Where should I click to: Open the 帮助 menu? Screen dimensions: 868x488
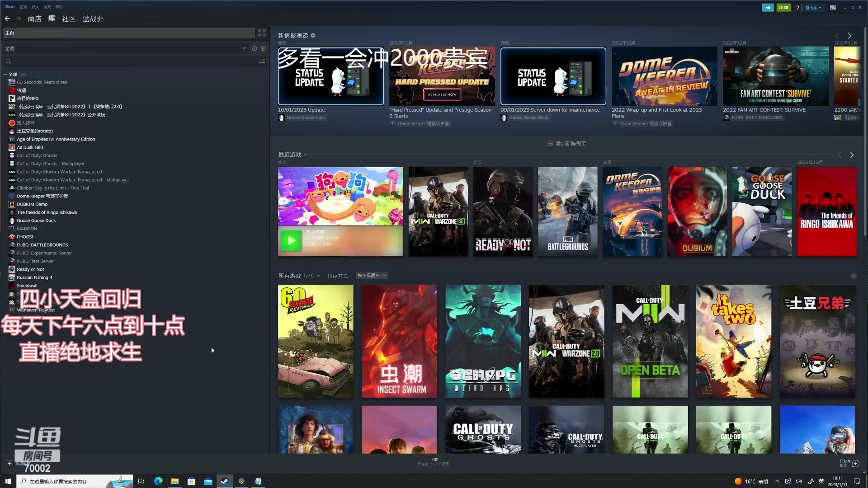59,7
